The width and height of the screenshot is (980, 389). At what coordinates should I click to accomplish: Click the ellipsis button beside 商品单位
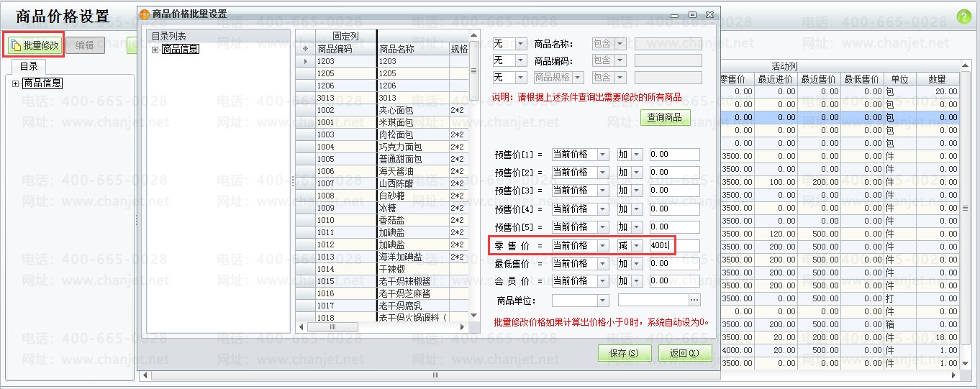pos(694,300)
